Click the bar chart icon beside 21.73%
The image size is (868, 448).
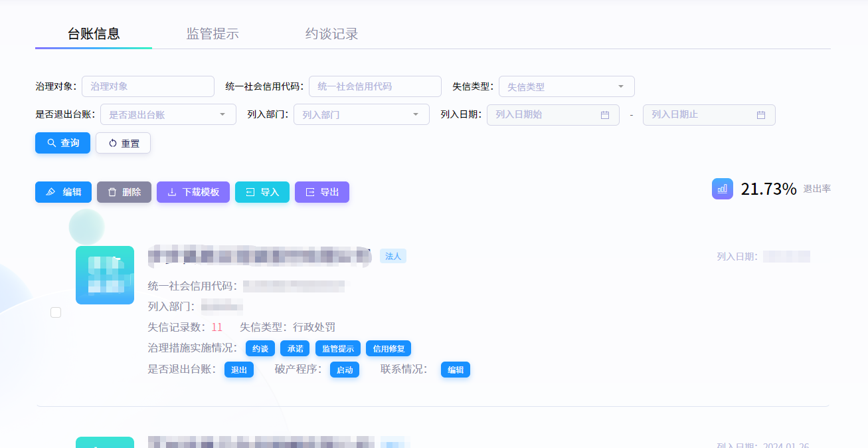click(x=723, y=189)
